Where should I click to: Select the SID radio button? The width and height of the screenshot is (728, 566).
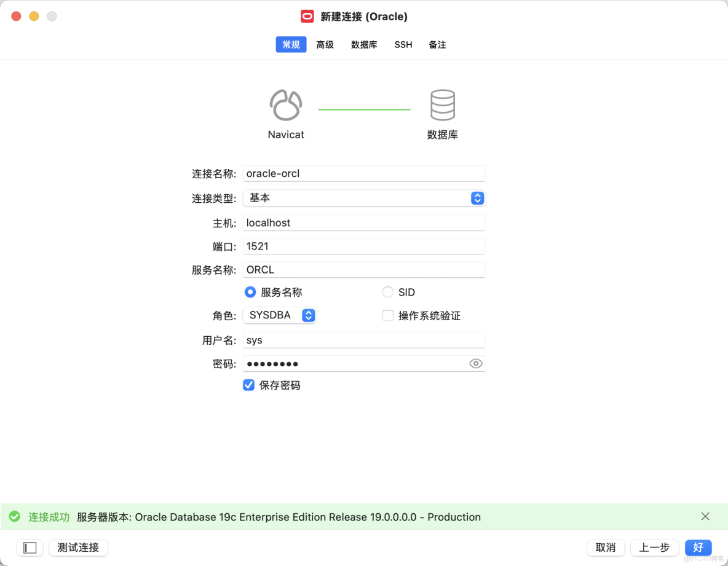pyautogui.click(x=387, y=292)
